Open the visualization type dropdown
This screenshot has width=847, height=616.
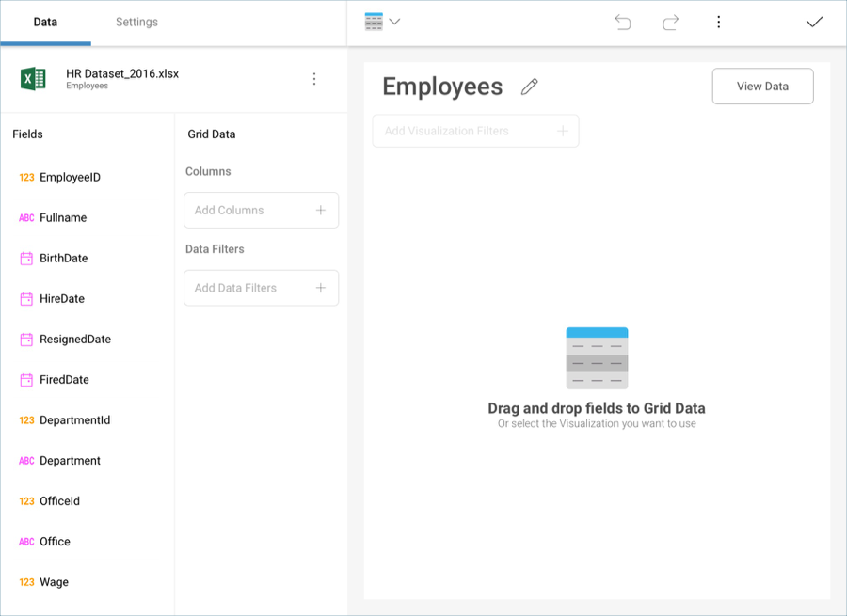click(x=375, y=22)
